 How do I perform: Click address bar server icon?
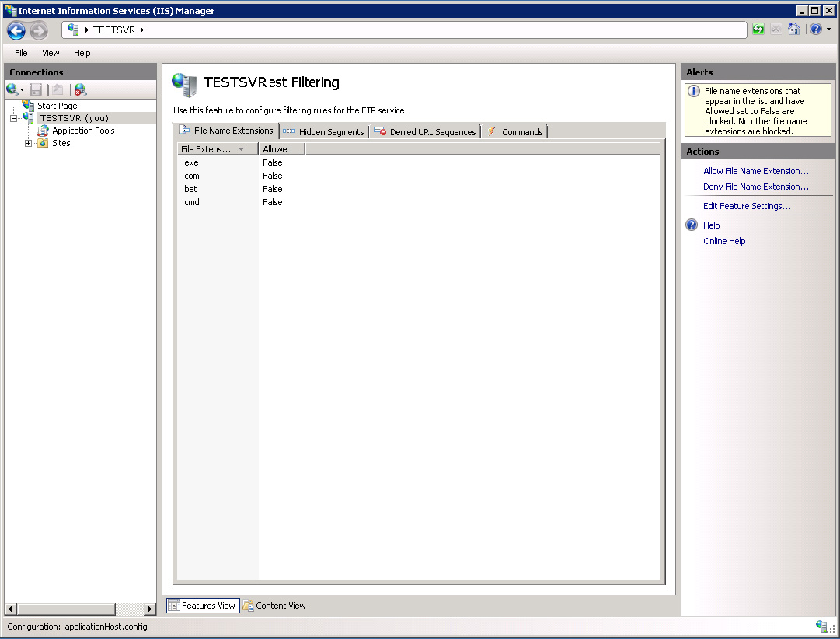pyautogui.click(x=73, y=30)
